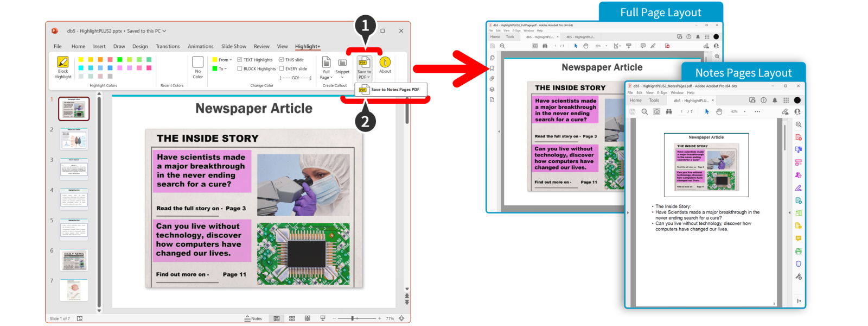Open Bookmarks panel in Full Page Acrobat window
The image size is (868, 326).
pos(492,68)
